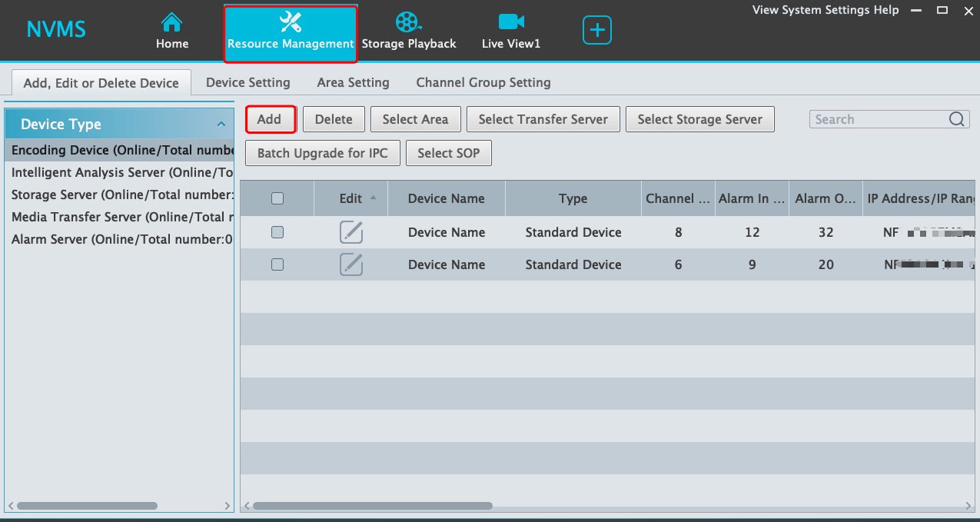Toggle the select-all checkbox in table header

pos(277,198)
